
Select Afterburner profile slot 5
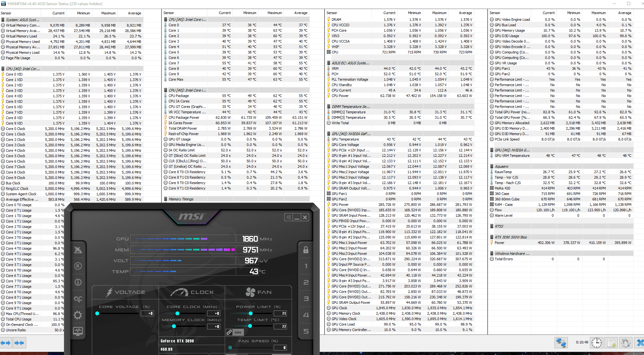(x=306, y=331)
